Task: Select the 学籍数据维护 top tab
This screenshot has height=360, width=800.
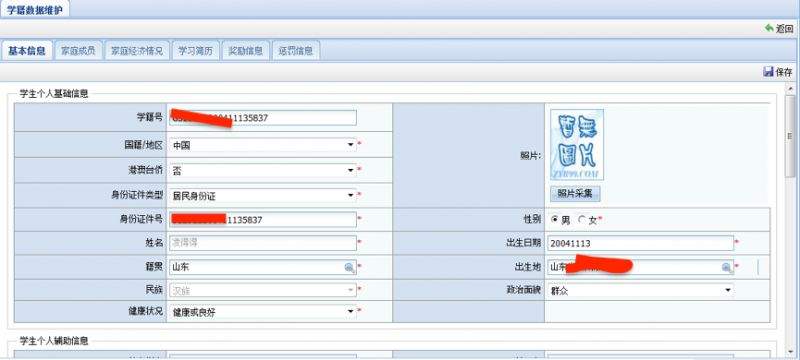Action: tap(35, 10)
